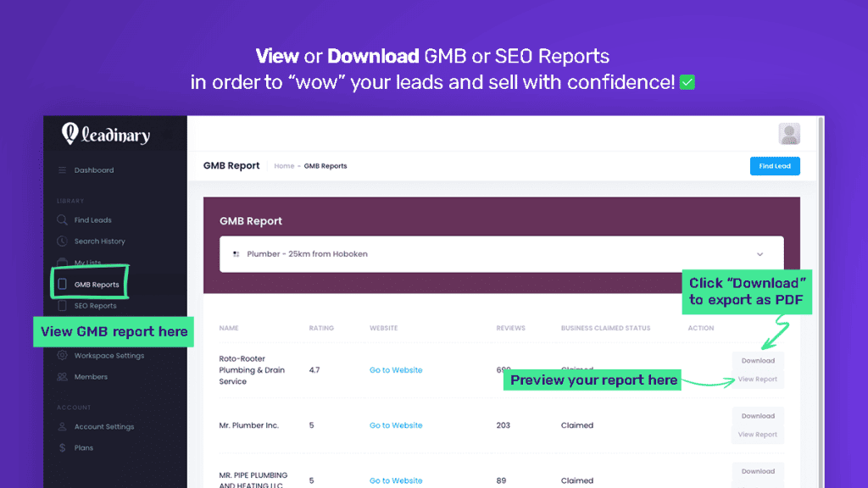This screenshot has width=868, height=488.
Task: View Report for Mr. Plumber Inc.
Action: [x=758, y=435]
